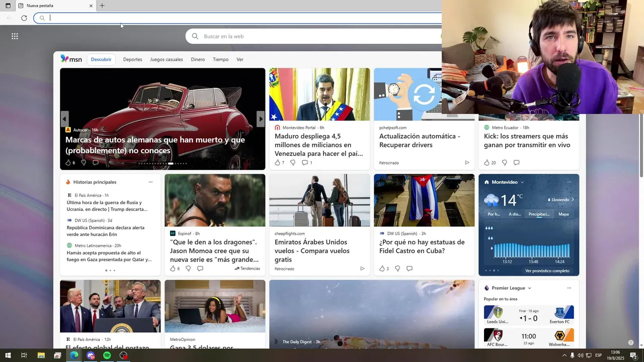Open Ver pronóstico completo link
This screenshot has width=644, height=362.
click(x=547, y=271)
